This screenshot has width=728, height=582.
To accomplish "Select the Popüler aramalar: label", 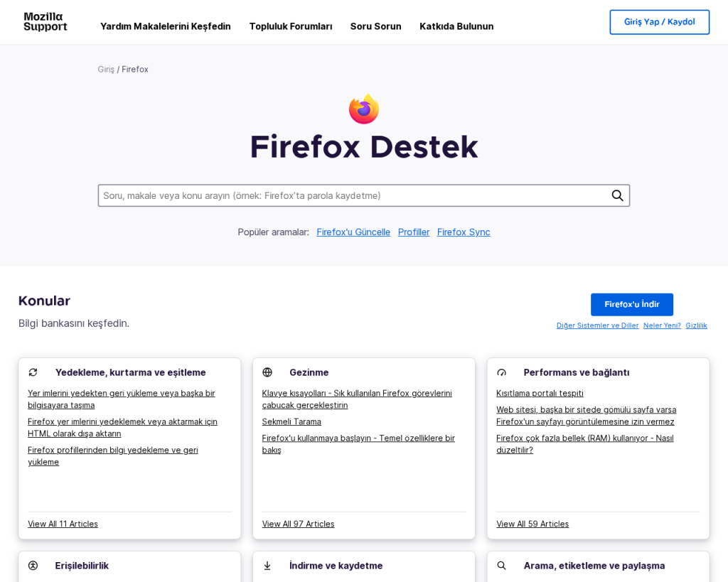I will pos(274,232).
